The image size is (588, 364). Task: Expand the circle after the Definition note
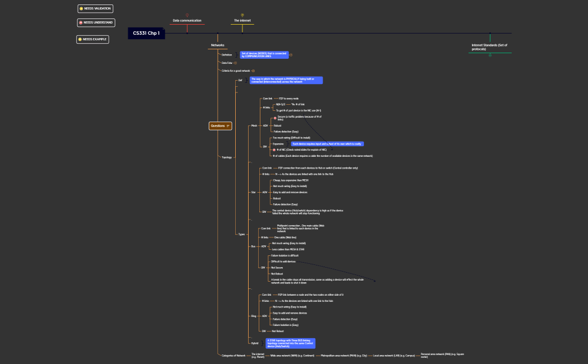pyautogui.click(x=291, y=55)
